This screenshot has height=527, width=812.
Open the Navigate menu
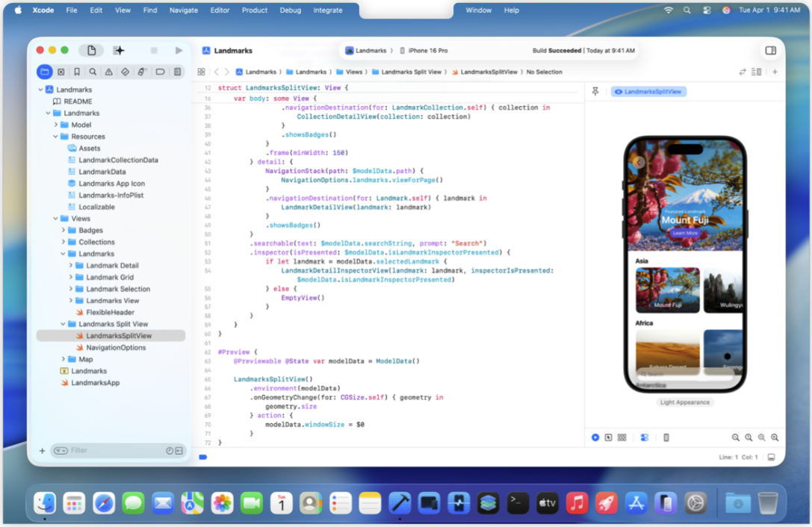[183, 10]
